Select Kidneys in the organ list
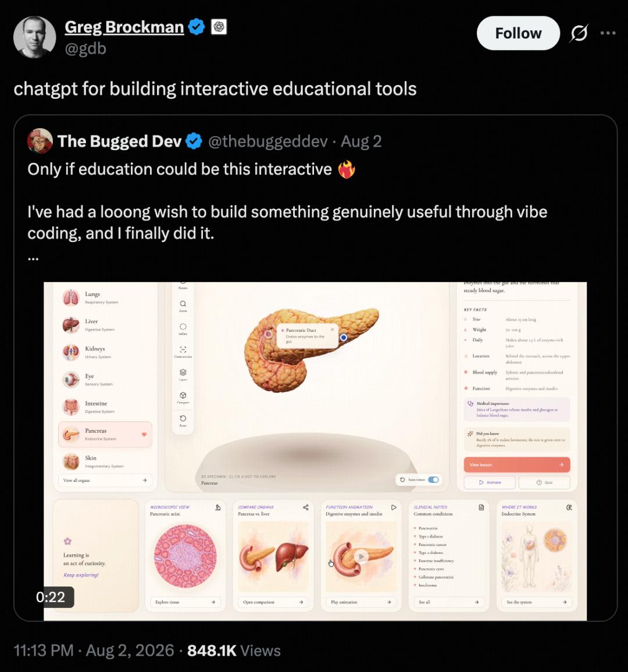Screen dimensions: 628x672 click(105, 352)
